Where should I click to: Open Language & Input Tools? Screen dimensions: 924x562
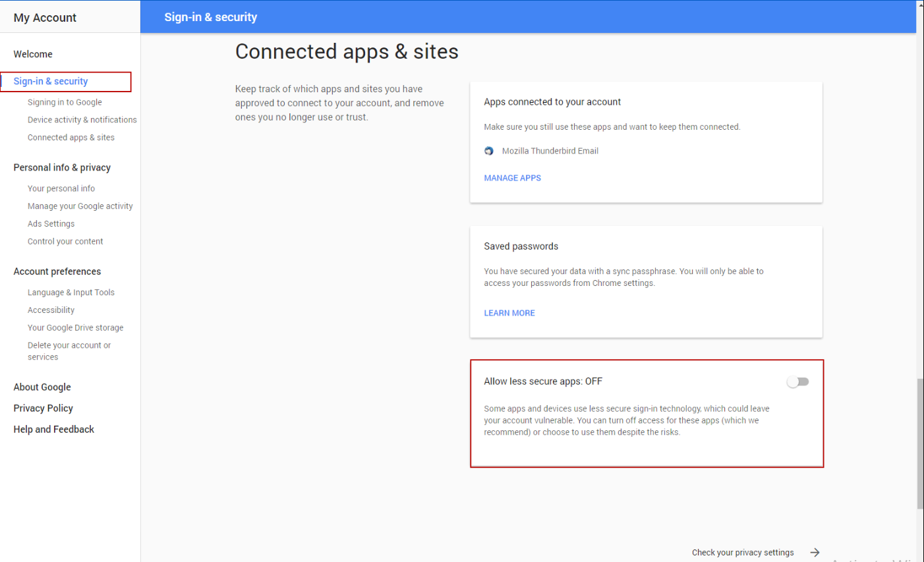point(71,293)
